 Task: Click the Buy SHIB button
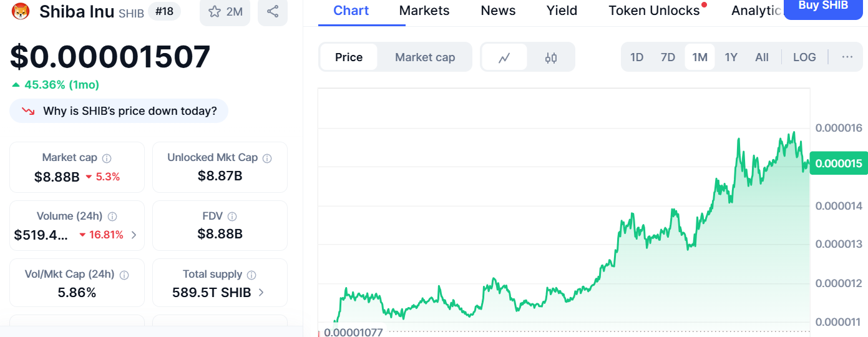[x=823, y=7]
